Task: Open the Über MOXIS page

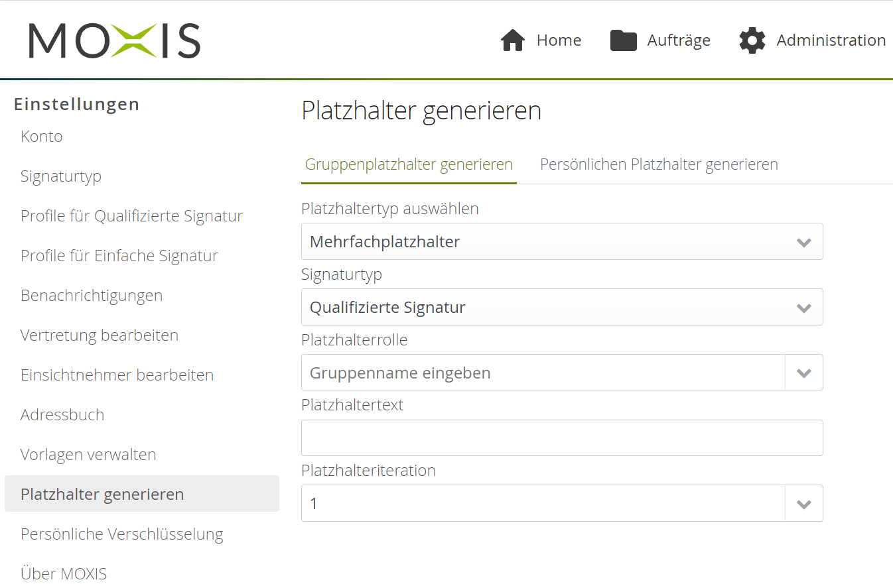Action: point(64,573)
